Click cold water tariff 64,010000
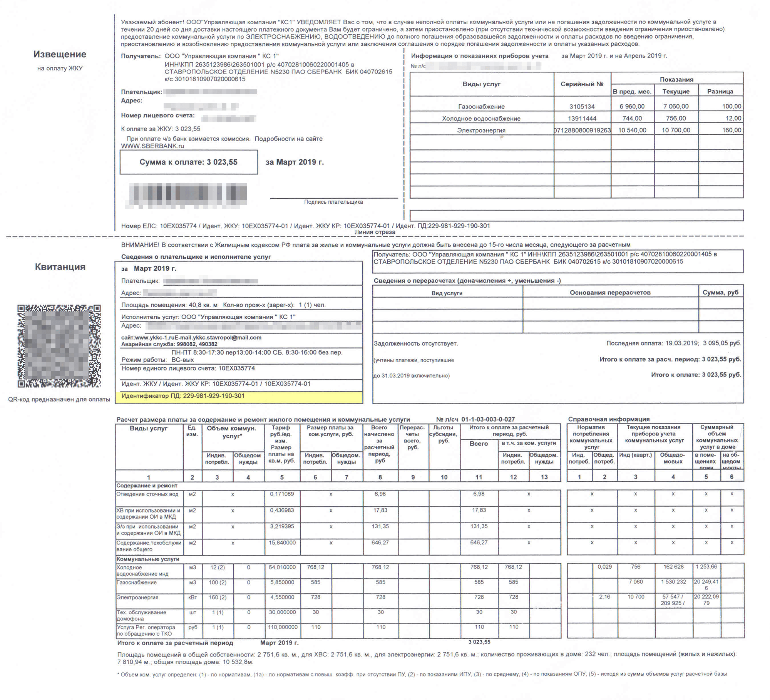The width and height of the screenshot is (770, 700). [x=283, y=567]
